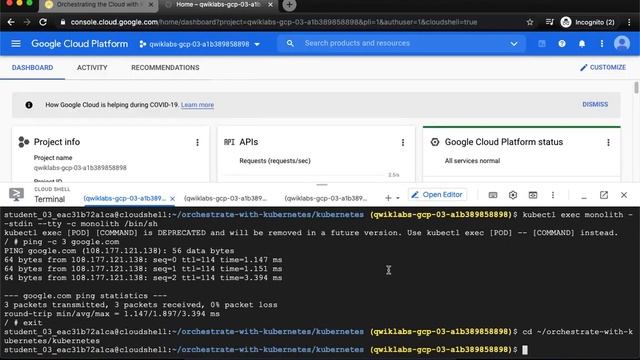640x360 pixels.
Task: Toggle the Cloud Shell on-screen keyboard icon
Action: [493, 195]
